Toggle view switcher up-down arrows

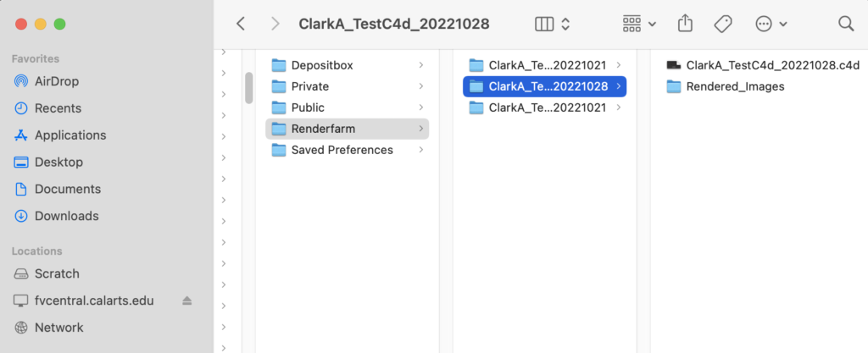click(565, 24)
